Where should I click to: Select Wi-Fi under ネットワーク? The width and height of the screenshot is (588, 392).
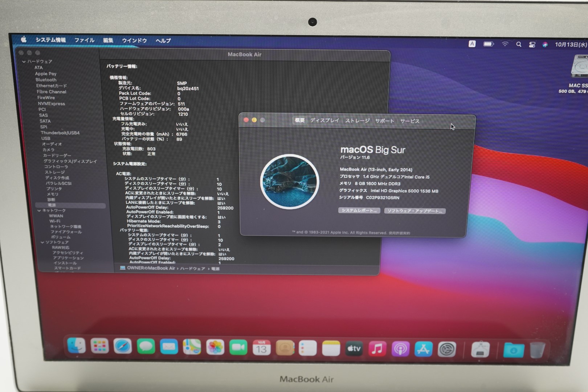[x=55, y=221]
